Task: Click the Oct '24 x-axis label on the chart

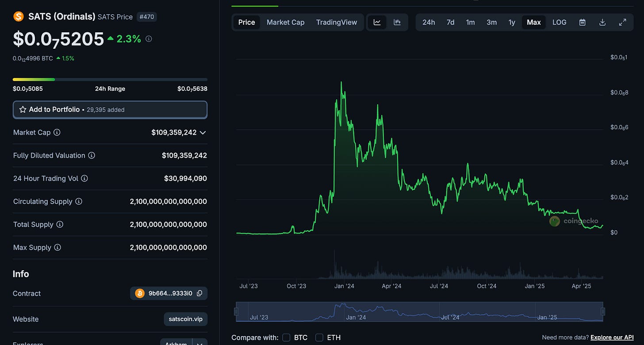Action: [x=487, y=286]
